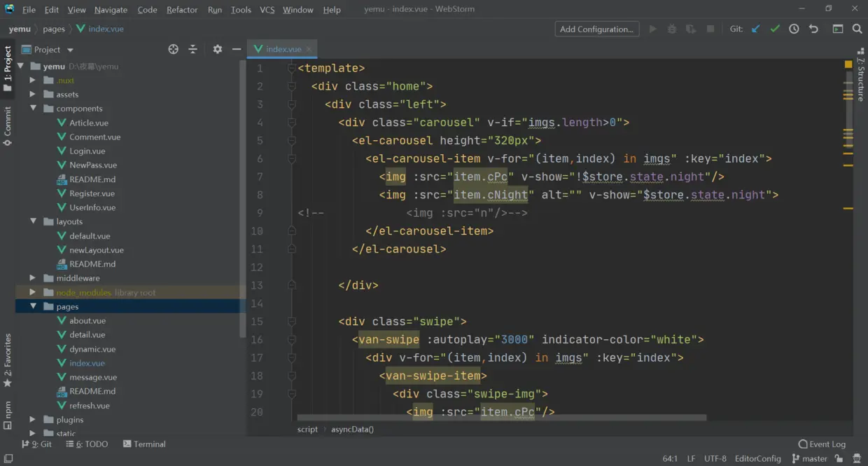Collapse the components folder
Screen dimensions: 868x466
point(32,109)
